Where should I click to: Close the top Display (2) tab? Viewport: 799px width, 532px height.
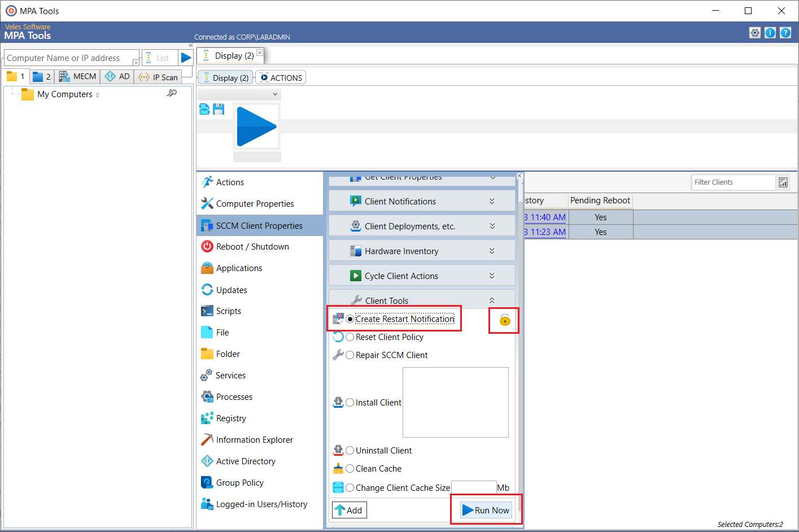click(x=260, y=53)
